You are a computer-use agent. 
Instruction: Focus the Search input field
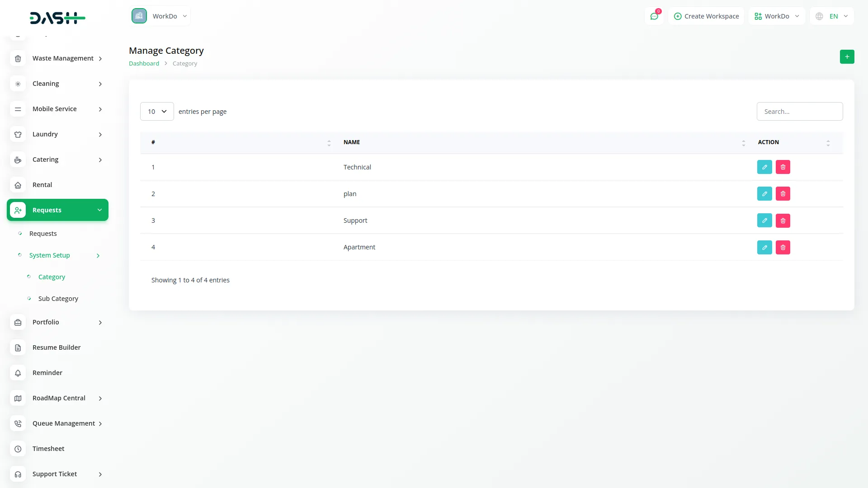coord(799,112)
